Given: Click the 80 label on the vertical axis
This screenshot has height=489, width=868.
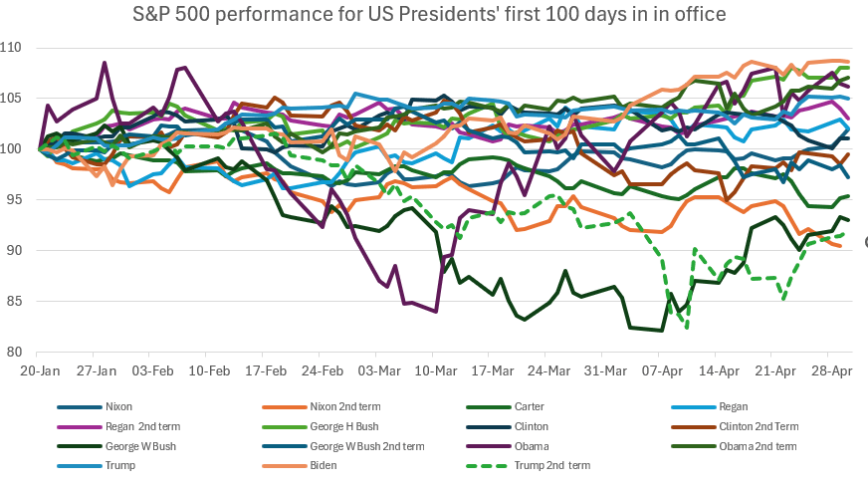Looking at the screenshot, I should tap(23, 352).
